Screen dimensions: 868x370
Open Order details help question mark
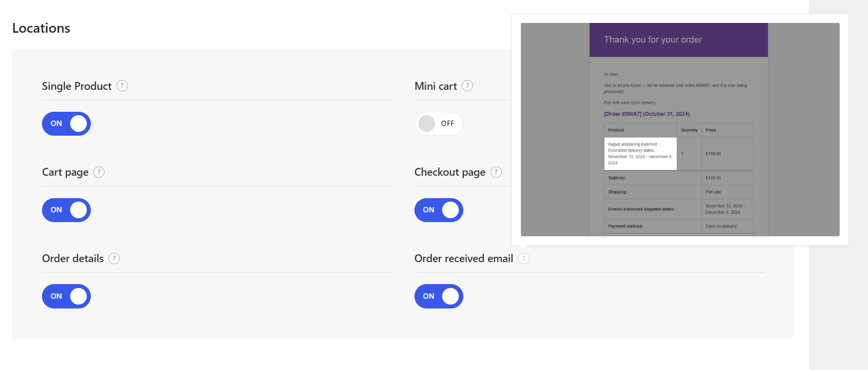[114, 259]
